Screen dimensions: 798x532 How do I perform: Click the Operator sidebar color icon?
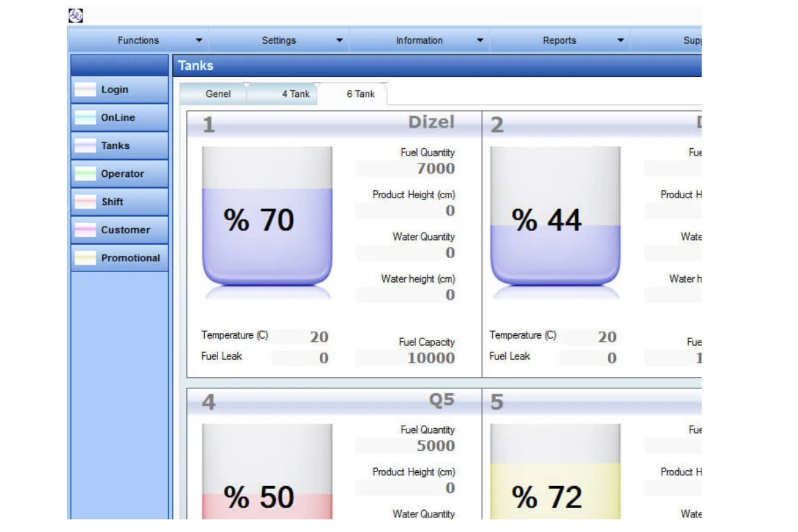(85, 174)
